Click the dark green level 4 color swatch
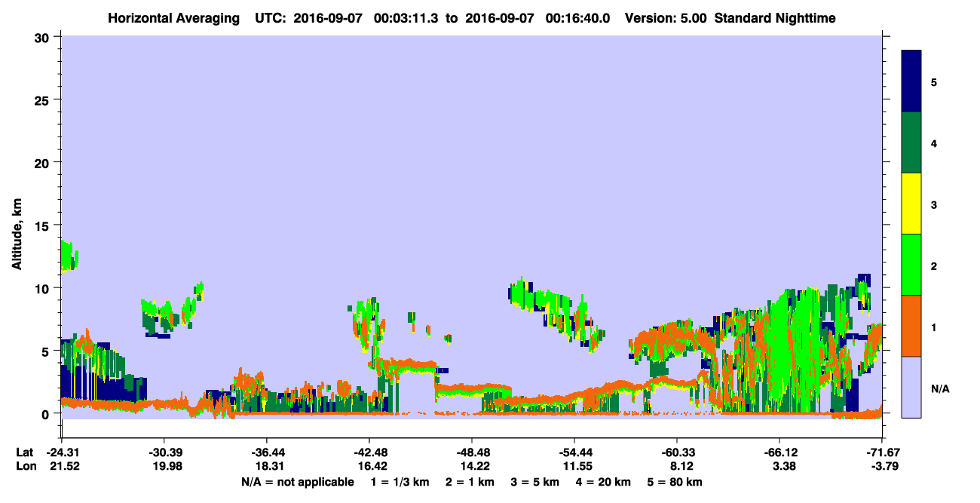Screen dimensions: 980x503 pos(911,143)
